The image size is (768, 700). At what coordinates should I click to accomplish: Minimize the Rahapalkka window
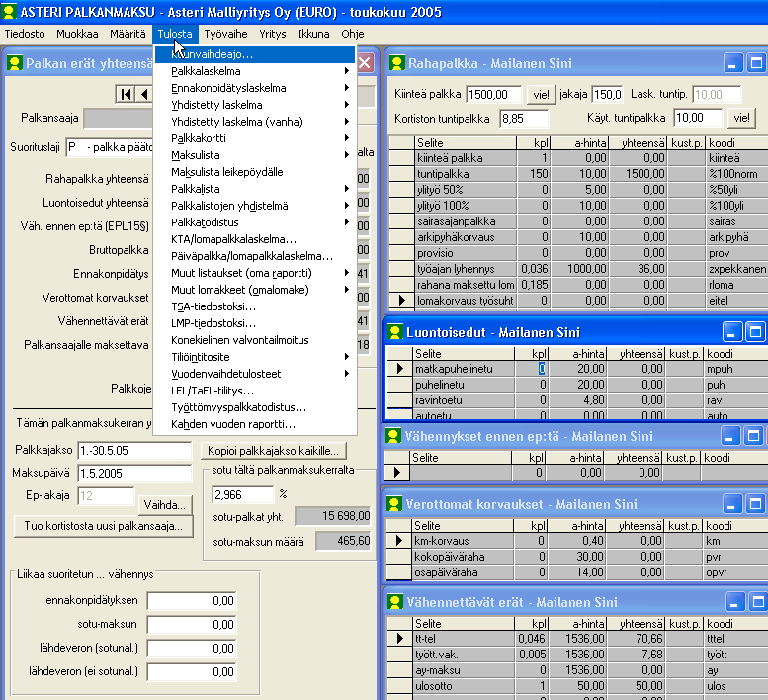(x=732, y=63)
